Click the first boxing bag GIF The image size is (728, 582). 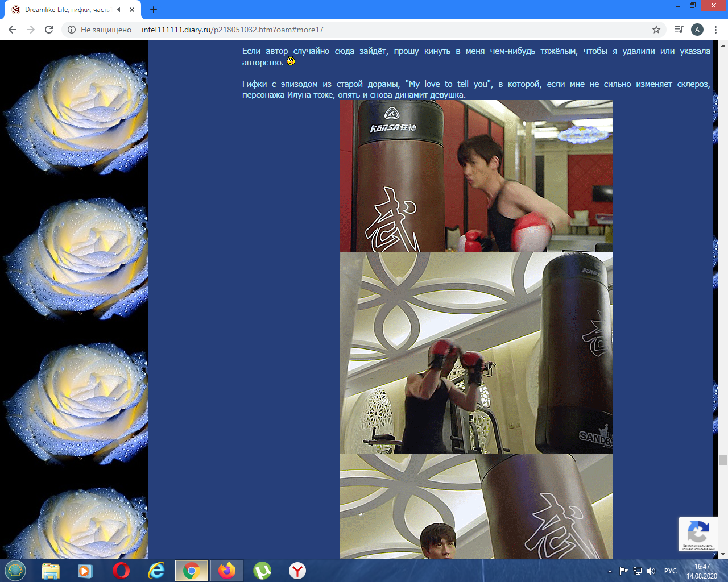(477, 176)
